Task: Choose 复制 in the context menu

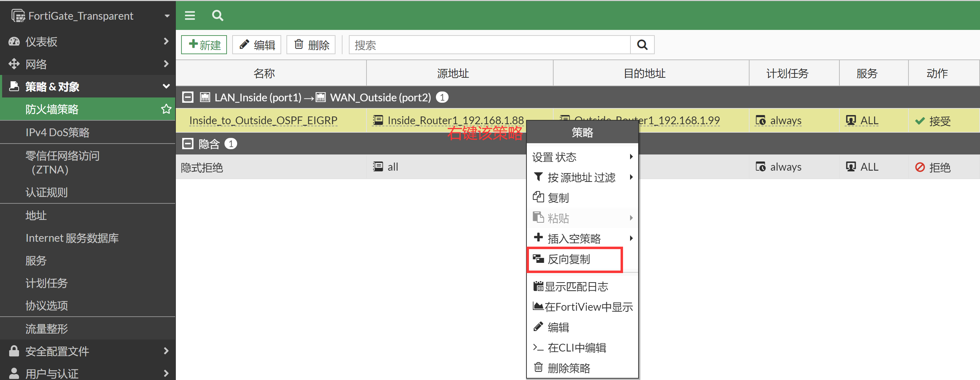Action: point(558,198)
